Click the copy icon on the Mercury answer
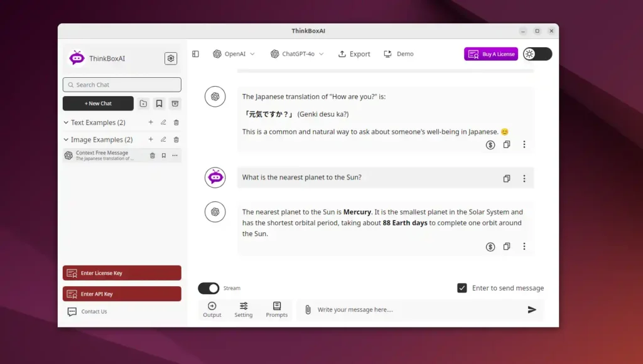The image size is (643, 364). click(507, 247)
